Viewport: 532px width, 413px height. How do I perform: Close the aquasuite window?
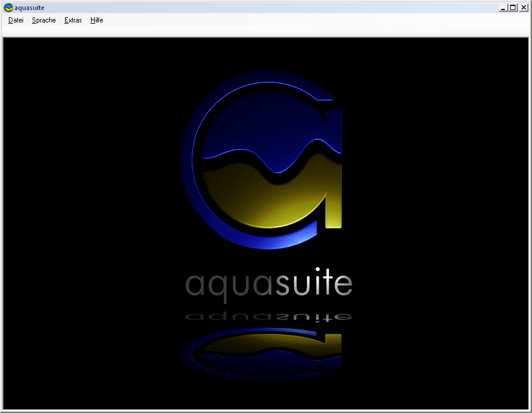pyautogui.click(x=524, y=8)
